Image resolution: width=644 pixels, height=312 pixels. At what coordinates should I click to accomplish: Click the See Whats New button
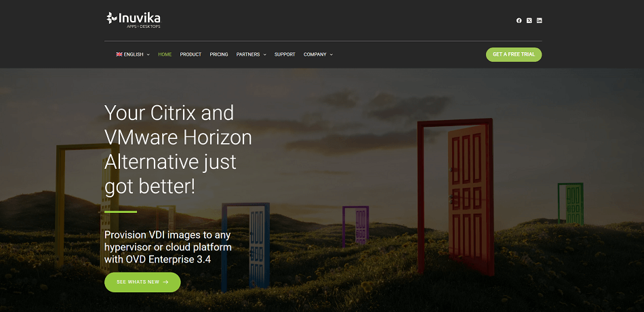142,282
